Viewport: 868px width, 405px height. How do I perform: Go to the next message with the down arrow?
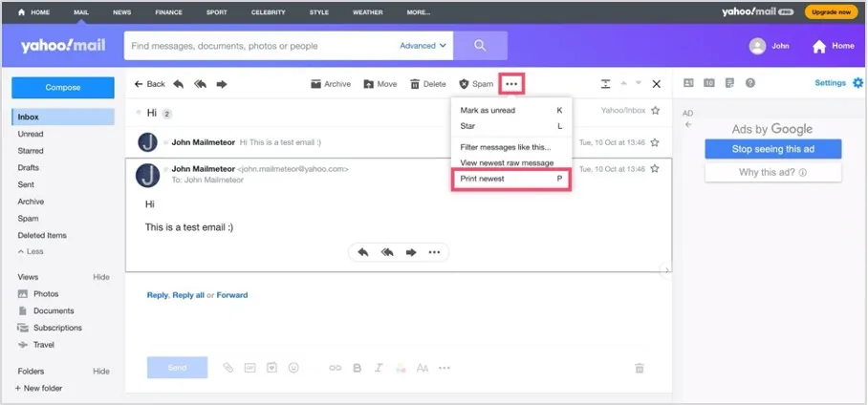coord(639,83)
